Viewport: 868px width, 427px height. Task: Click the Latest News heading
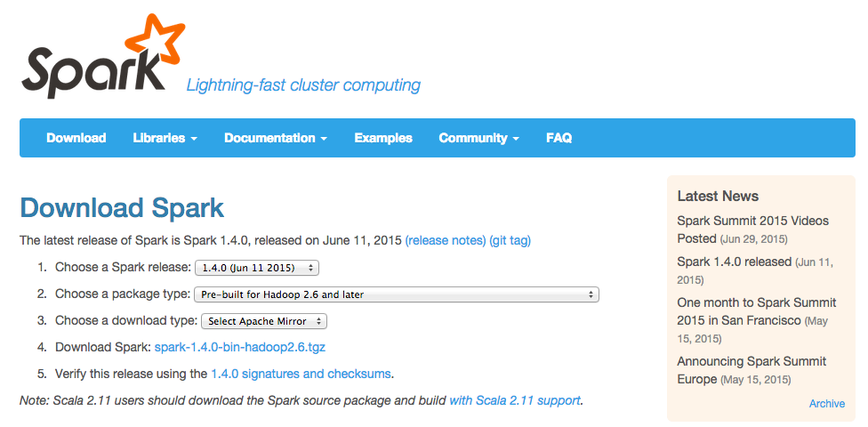718,196
